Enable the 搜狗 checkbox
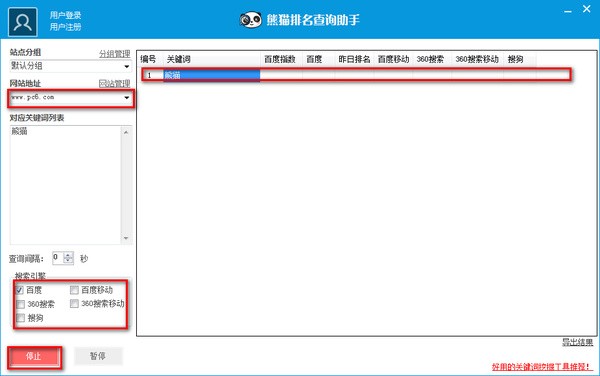 [x=21, y=318]
